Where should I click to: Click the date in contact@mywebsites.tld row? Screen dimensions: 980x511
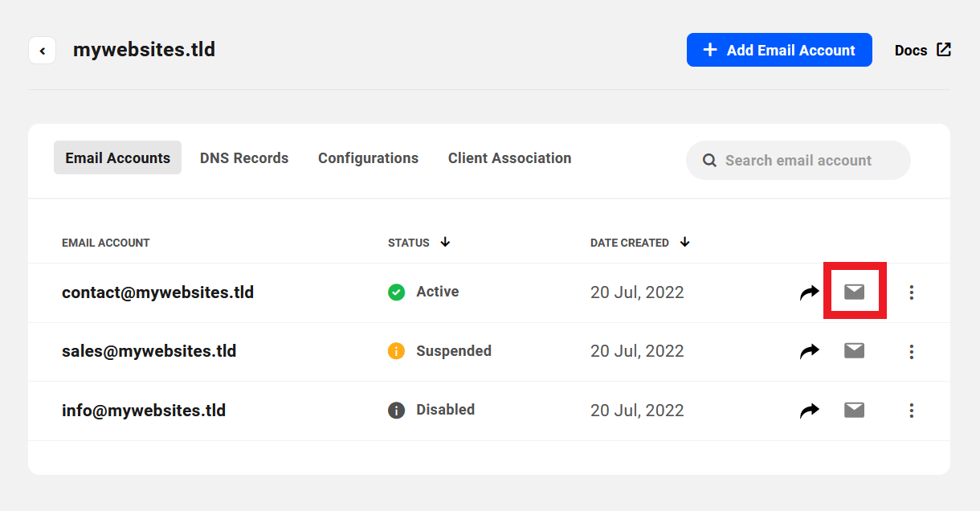pos(637,292)
